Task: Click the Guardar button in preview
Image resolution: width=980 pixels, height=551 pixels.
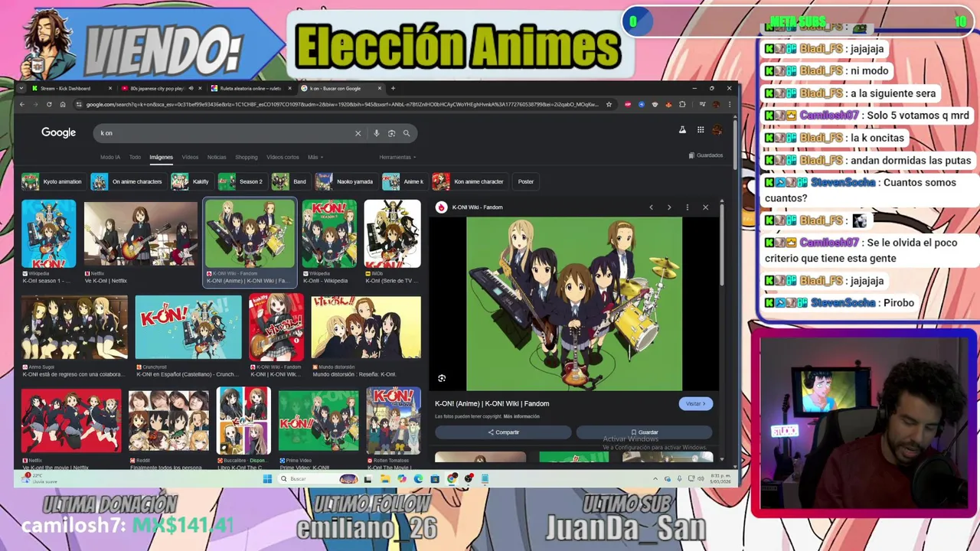Action: tap(644, 432)
